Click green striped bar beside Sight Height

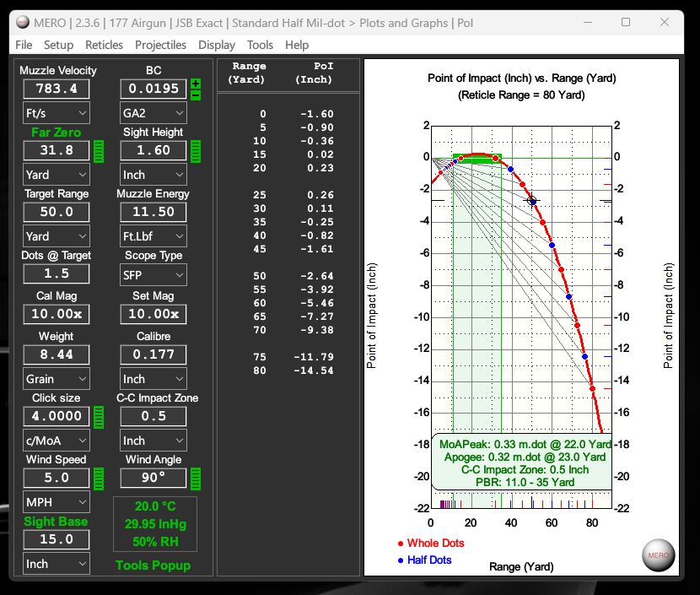pos(196,151)
